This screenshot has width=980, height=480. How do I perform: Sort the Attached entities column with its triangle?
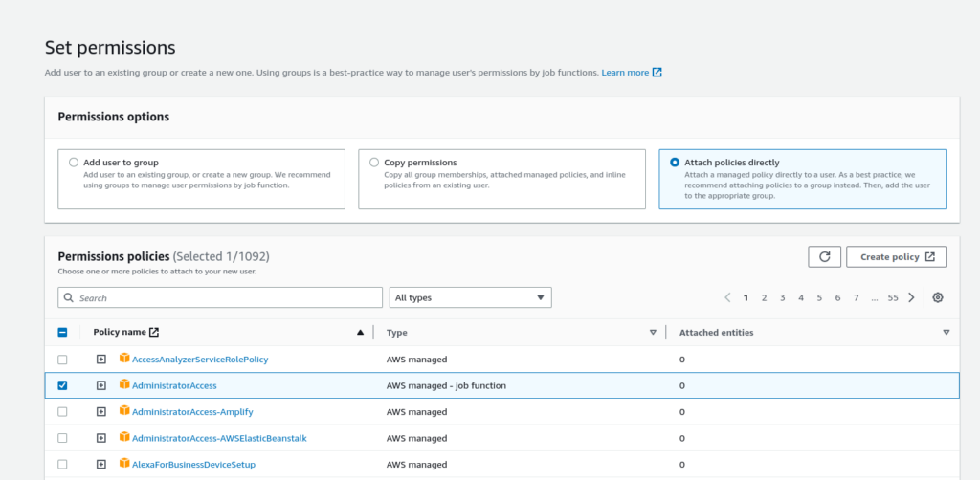point(947,333)
